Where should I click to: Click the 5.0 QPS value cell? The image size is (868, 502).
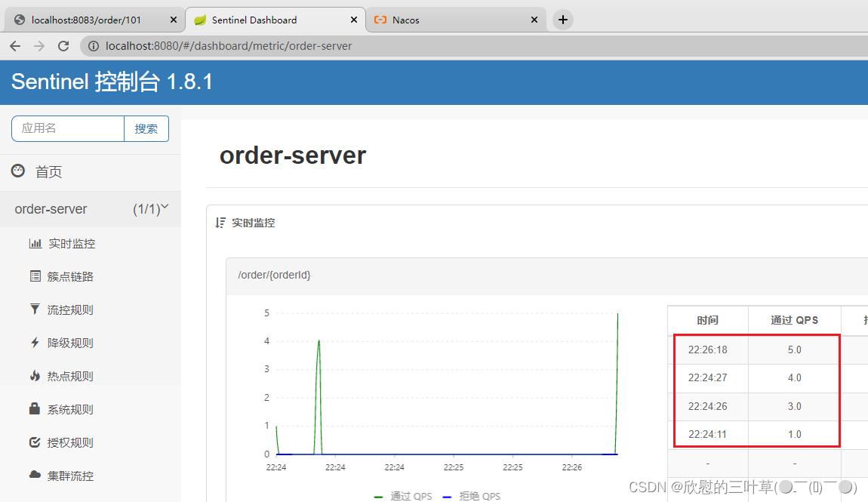(x=794, y=350)
